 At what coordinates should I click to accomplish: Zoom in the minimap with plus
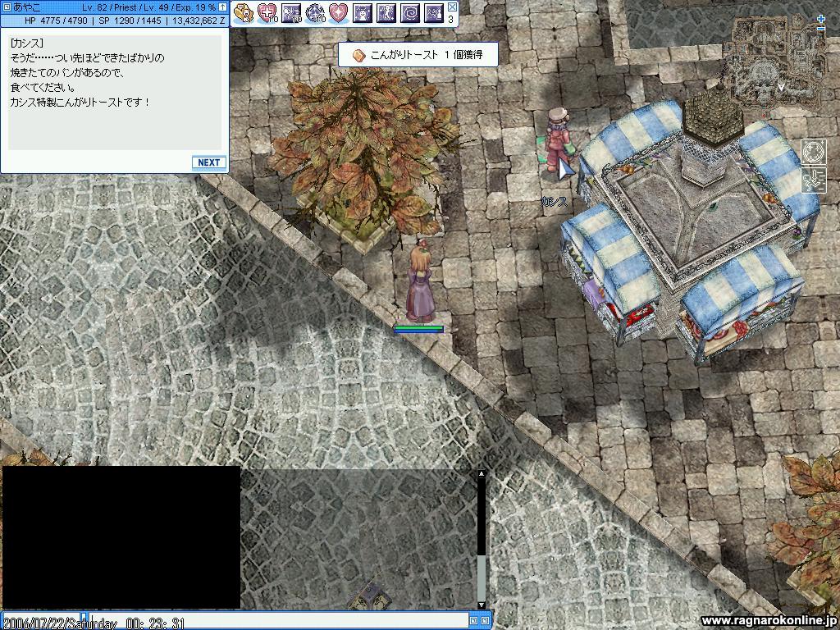click(x=820, y=20)
